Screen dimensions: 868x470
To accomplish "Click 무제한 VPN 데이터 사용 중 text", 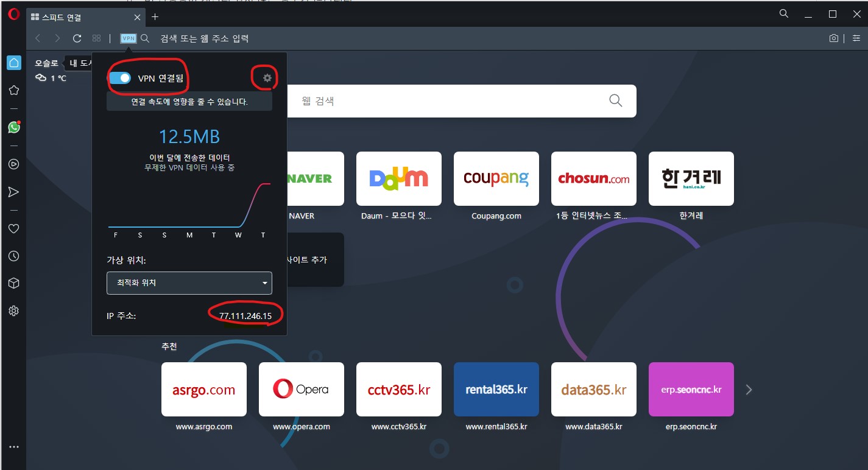I will 189,167.
